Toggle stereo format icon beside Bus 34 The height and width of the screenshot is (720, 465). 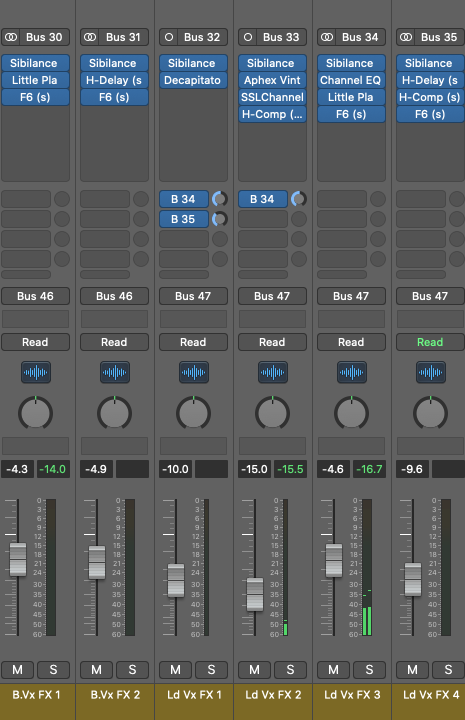point(327,37)
